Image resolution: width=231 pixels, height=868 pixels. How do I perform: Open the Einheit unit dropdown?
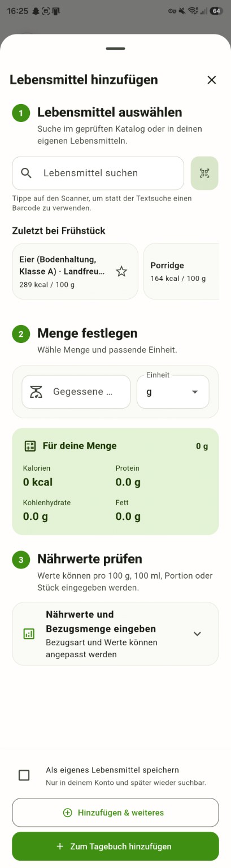(173, 392)
